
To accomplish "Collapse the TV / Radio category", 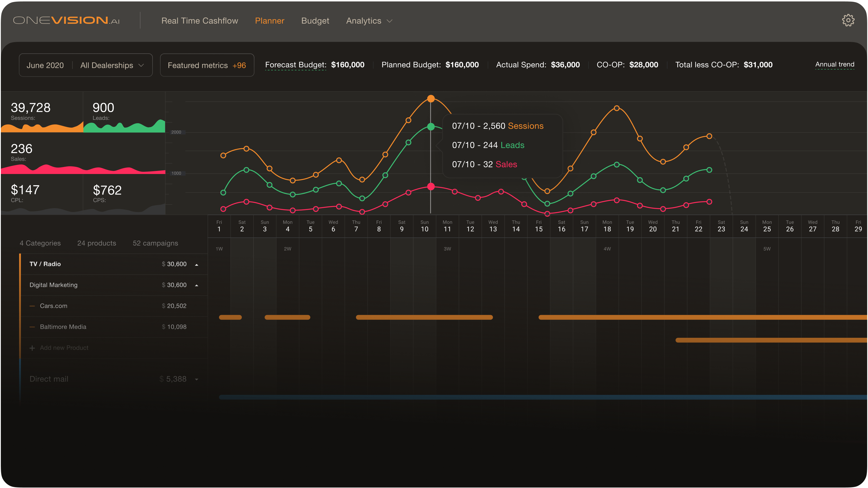I will coord(196,265).
